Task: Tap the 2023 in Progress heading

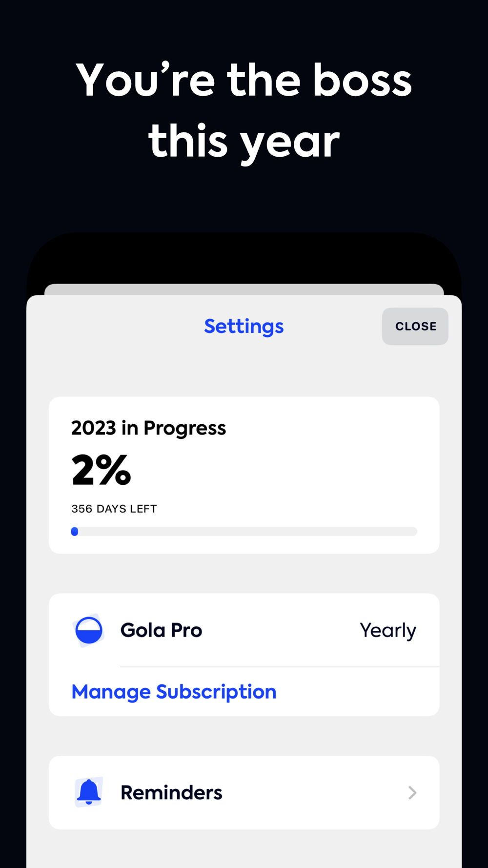Action: pyautogui.click(x=148, y=428)
